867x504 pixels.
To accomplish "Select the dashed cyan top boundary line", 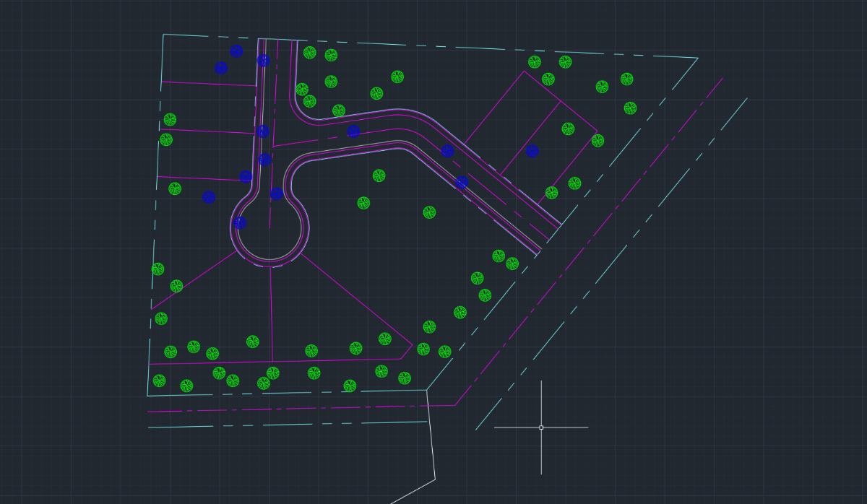I will pos(431,45).
